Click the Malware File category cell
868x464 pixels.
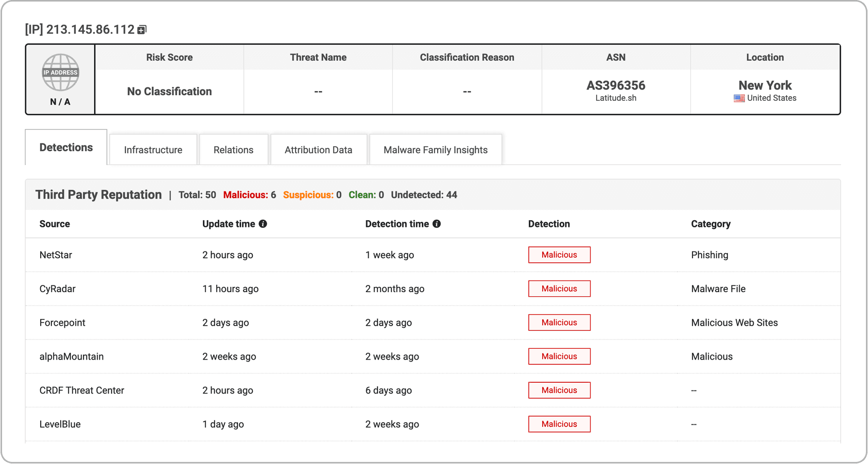[x=718, y=289]
